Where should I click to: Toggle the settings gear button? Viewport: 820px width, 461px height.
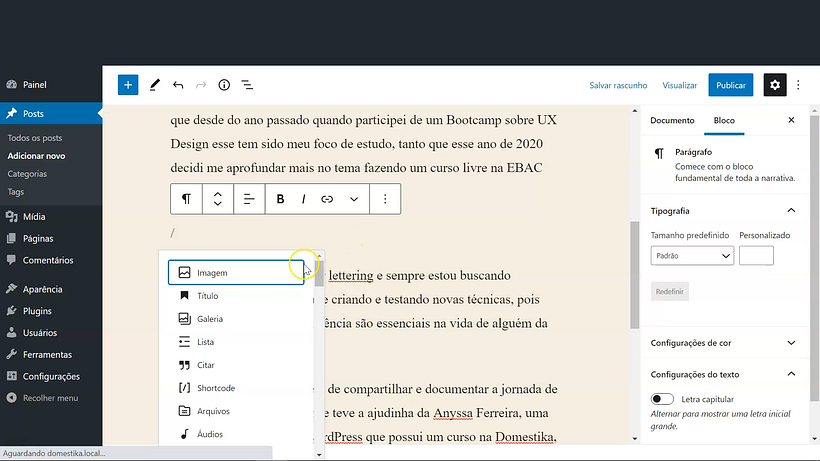click(775, 85)
